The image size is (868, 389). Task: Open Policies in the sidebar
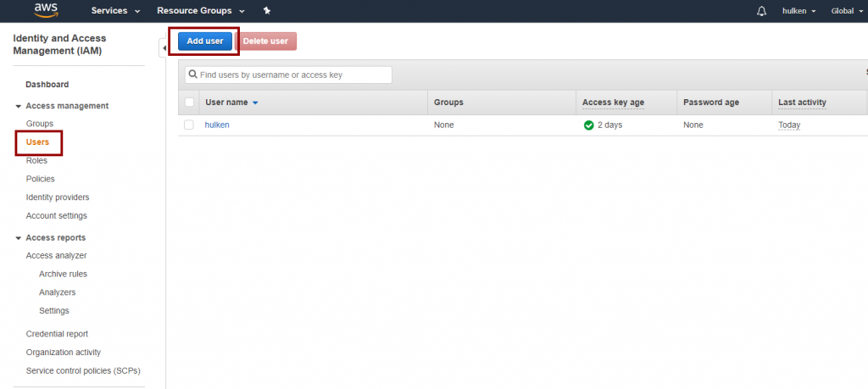40,179
